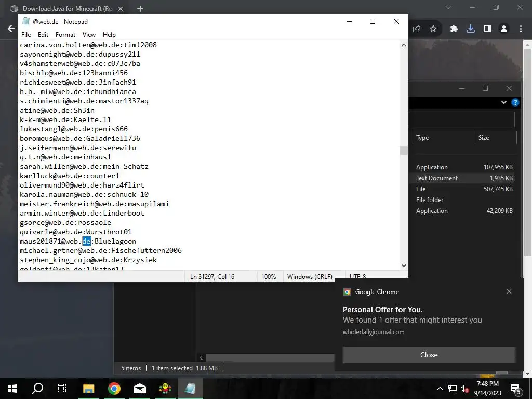This screenshot has width=532, height=399.
Task: Dismiss the notification with its X icon
Action: [509, 291]
